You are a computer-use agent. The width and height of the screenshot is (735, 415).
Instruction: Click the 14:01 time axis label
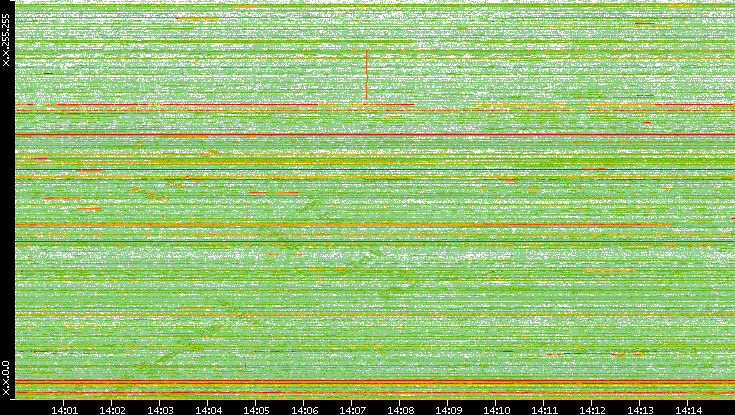[x=64, y=411]
